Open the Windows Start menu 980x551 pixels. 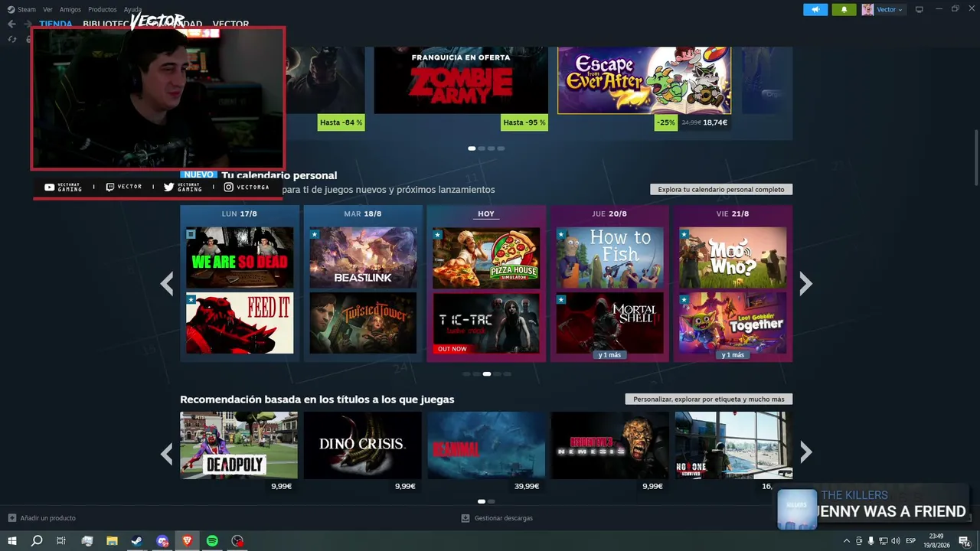(12, 541)
